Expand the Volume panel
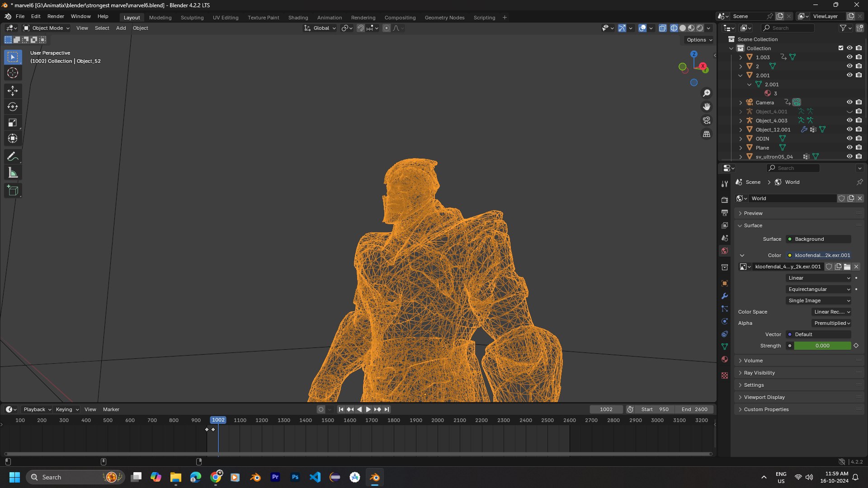Viewport: 868px width, 488px height. coord(753,361)
